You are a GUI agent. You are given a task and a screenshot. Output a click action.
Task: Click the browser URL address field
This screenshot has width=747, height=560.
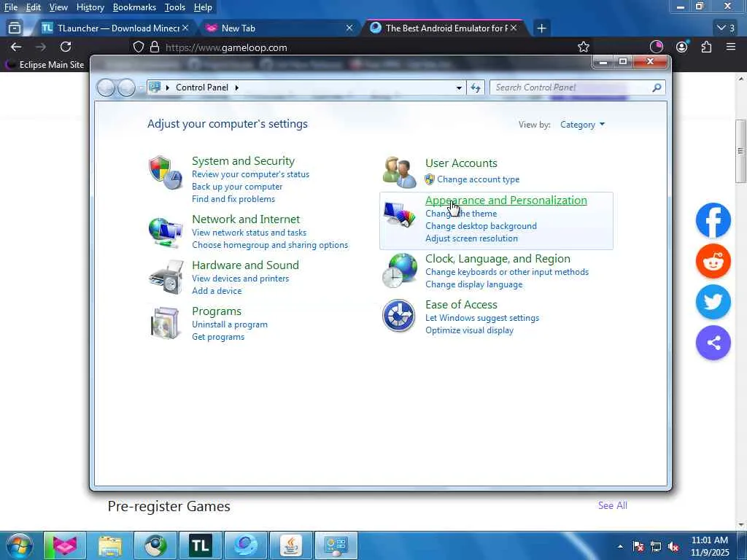point(352,47)
